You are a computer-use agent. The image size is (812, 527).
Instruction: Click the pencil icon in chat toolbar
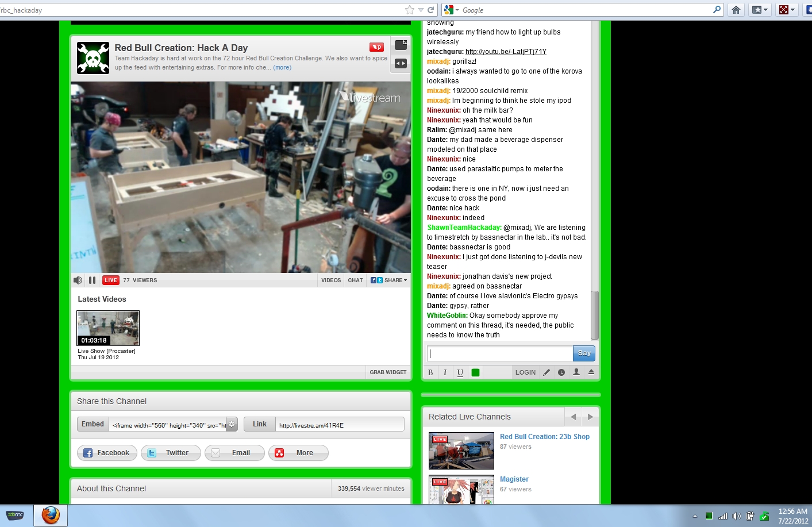(547, 372)
